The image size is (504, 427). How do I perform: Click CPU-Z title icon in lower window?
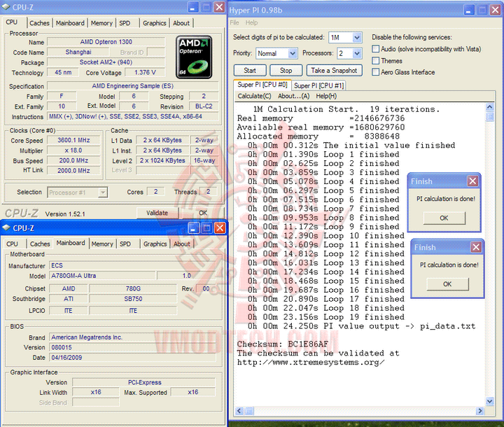(6, 227)
